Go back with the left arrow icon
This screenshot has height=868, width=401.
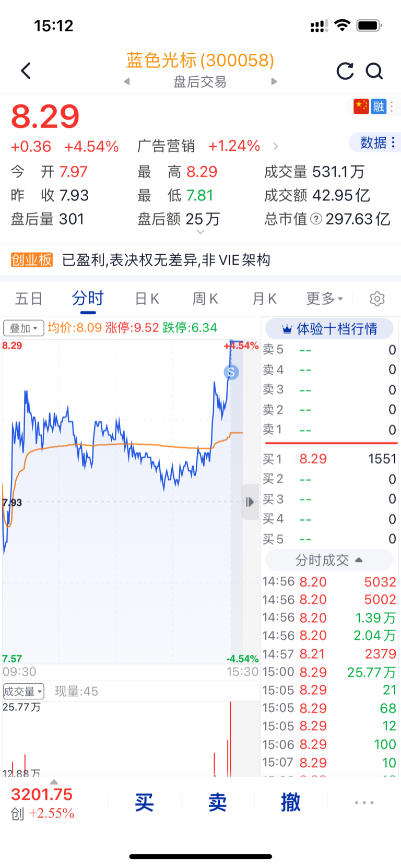click(26, 70)
